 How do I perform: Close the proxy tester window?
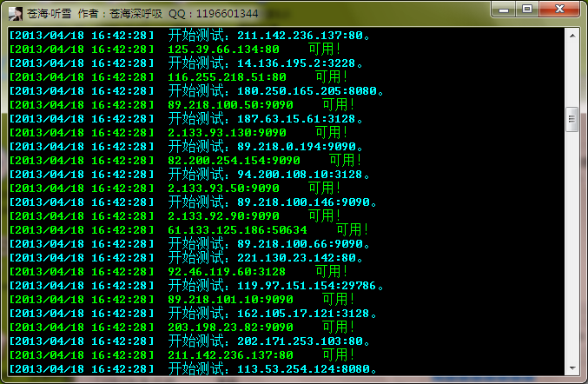click(x=560, y=10)
